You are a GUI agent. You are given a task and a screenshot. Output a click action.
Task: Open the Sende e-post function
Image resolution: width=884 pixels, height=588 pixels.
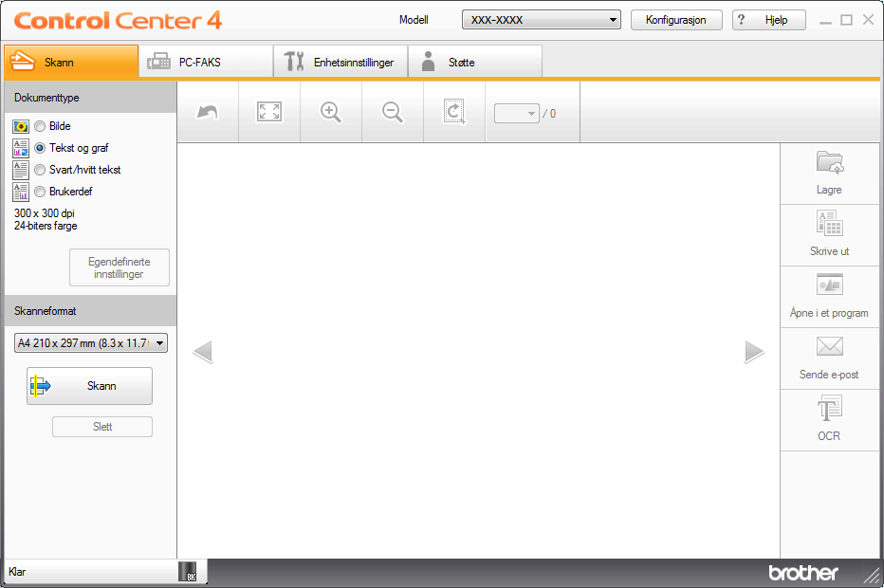coord(828,358)
